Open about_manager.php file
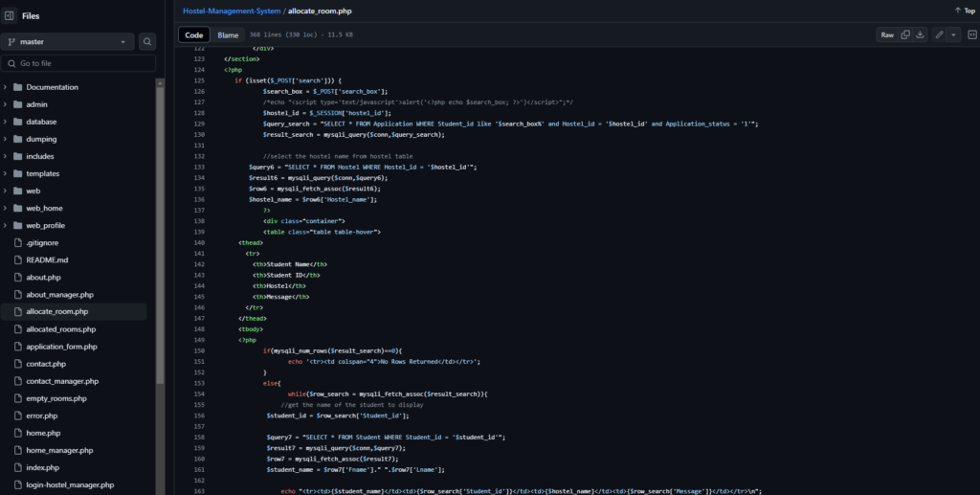Screen dimensions: 980x495 pyautogui.click(x=59, y=295)
